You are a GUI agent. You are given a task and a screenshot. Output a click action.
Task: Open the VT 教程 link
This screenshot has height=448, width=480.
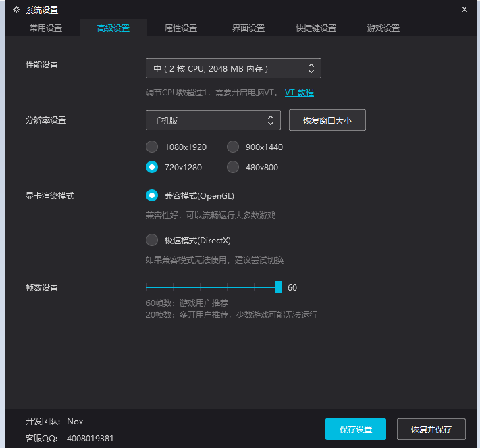click(299, 92)
